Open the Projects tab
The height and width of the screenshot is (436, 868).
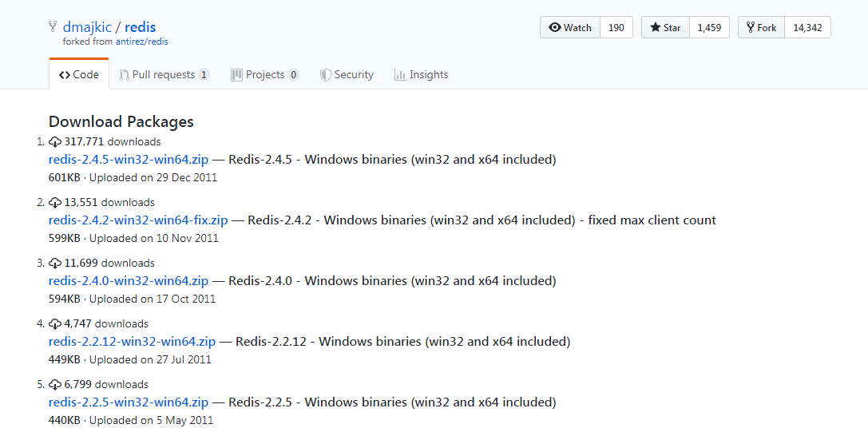tap(265, 75)
